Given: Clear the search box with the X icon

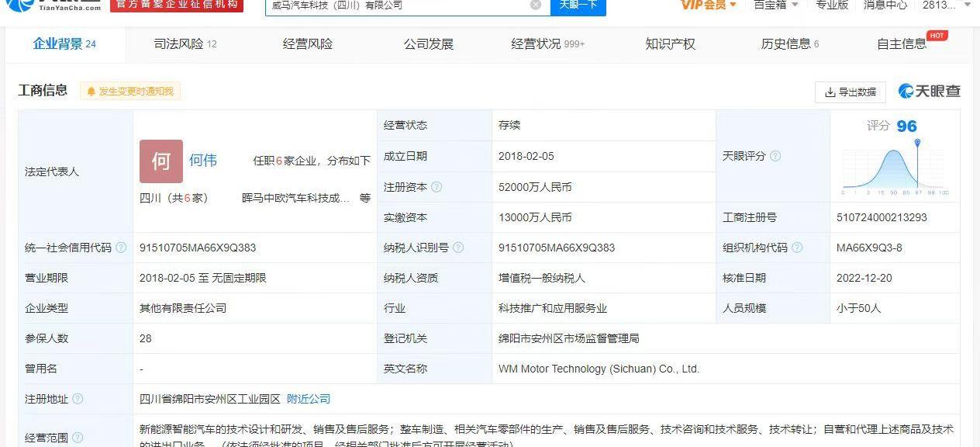Looking at the screenshot, I should pos(536,5).
